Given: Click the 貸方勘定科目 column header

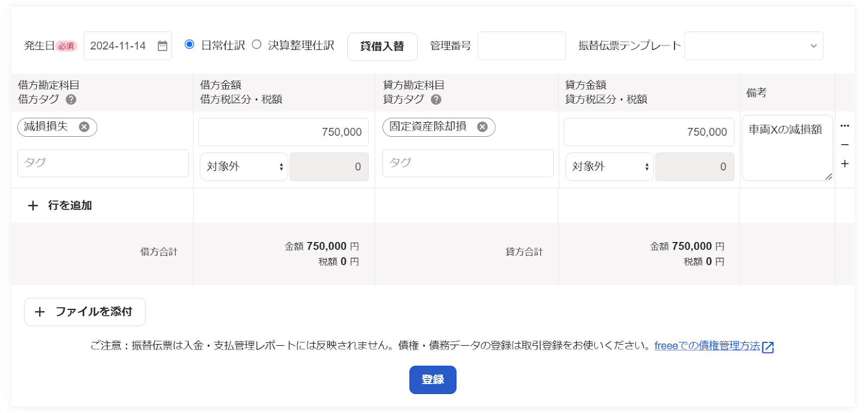Looking at the screenshot, I should coord(414,85).
